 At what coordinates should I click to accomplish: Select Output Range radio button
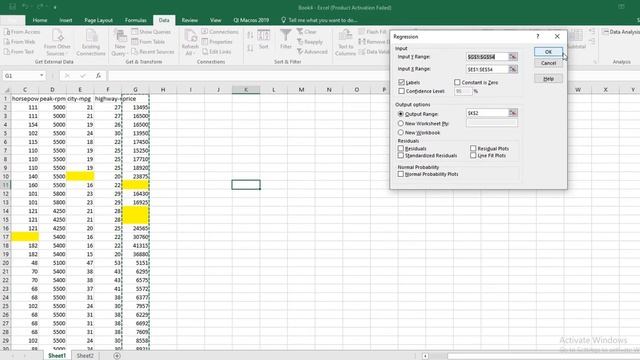click(x=401, y=114)
